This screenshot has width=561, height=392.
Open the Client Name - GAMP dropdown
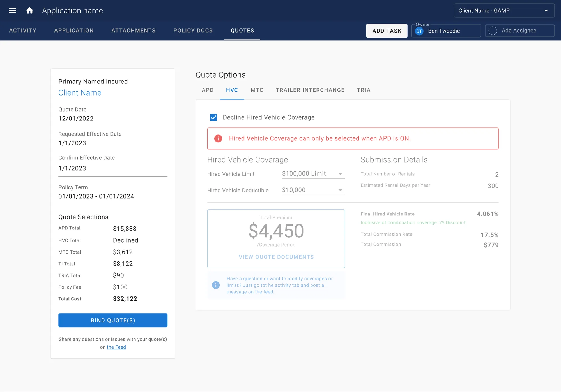(x=504, y=11)
